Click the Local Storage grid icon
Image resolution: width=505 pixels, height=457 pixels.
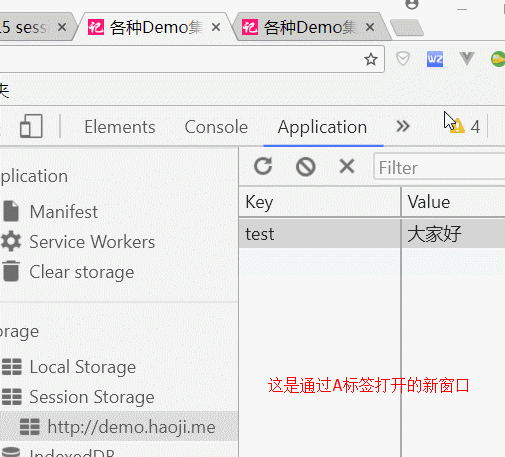pos(12,367)
